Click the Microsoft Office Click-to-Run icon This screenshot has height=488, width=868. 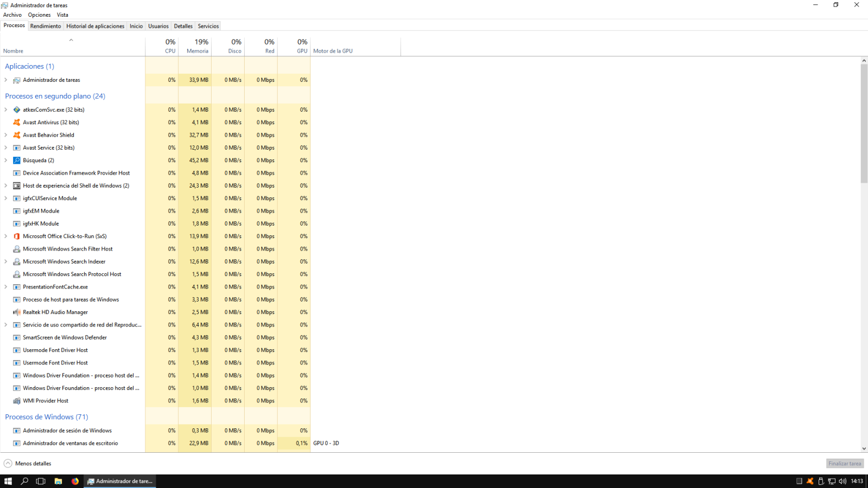coord(17,236)
